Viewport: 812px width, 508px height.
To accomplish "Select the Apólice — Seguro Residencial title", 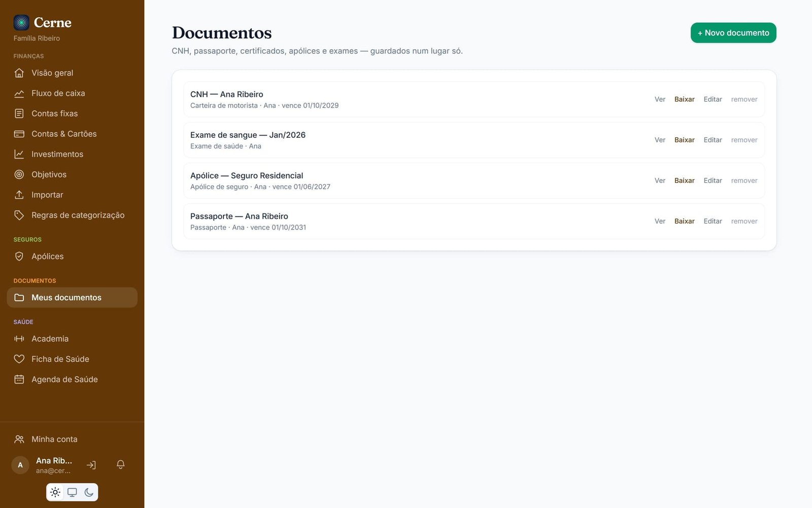I will (x=247, y=175).
